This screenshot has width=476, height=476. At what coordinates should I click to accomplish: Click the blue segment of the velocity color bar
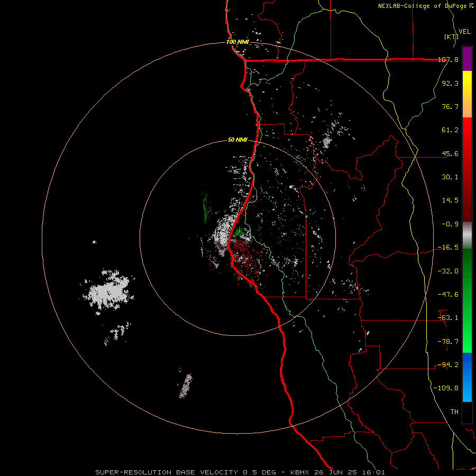(467, 377)
